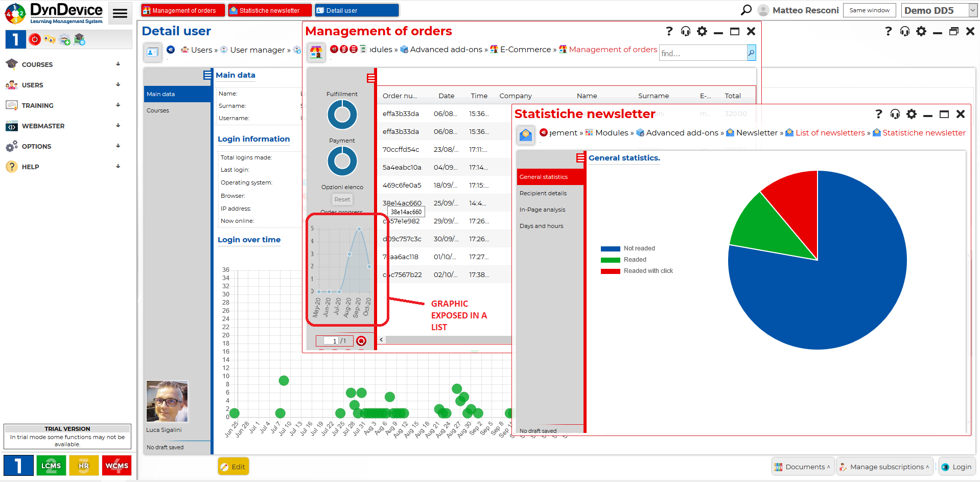Click the red power icon in sidebar toolbar

coord(35,39)
